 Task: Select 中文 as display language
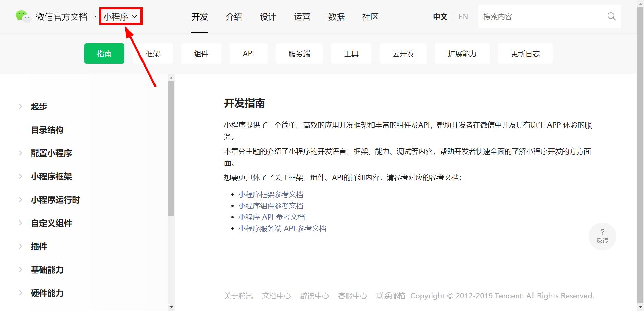point(440,16)
